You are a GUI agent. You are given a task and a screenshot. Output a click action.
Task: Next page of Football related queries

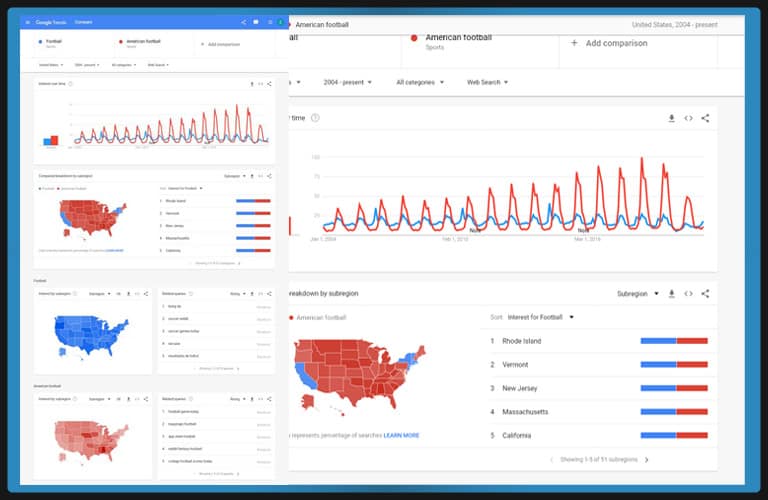[239, 368]
